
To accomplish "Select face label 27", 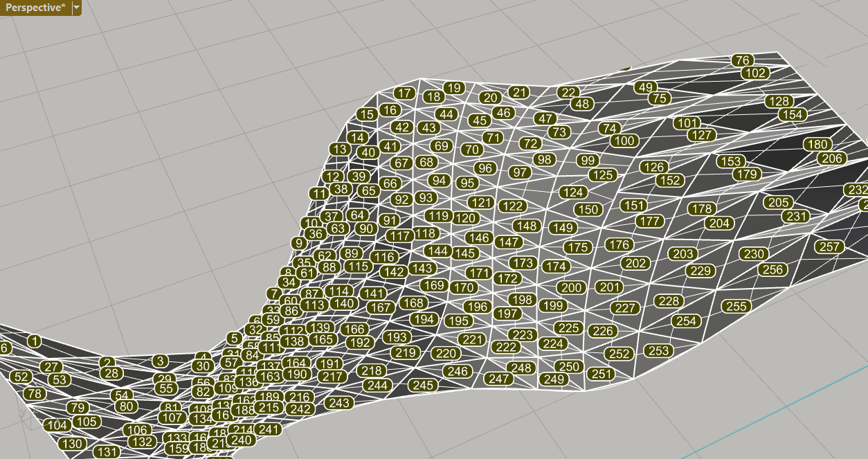I will pos(51,367).
